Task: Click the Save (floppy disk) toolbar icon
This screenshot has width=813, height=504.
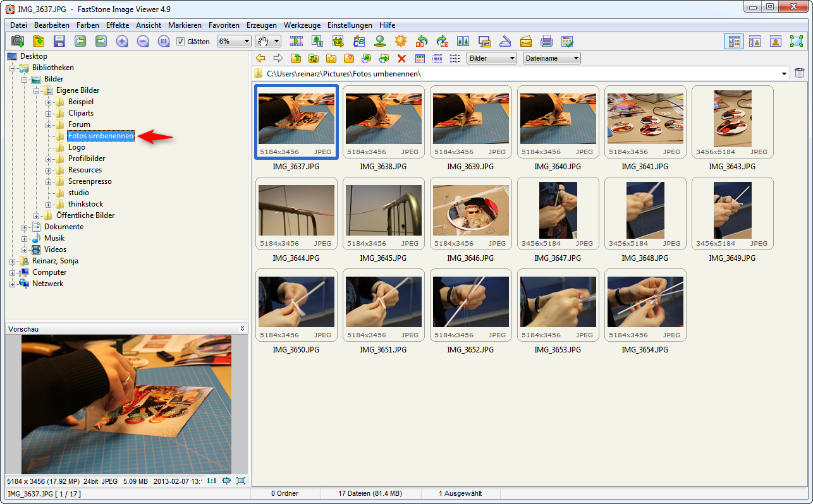Action: coord(59,41)
